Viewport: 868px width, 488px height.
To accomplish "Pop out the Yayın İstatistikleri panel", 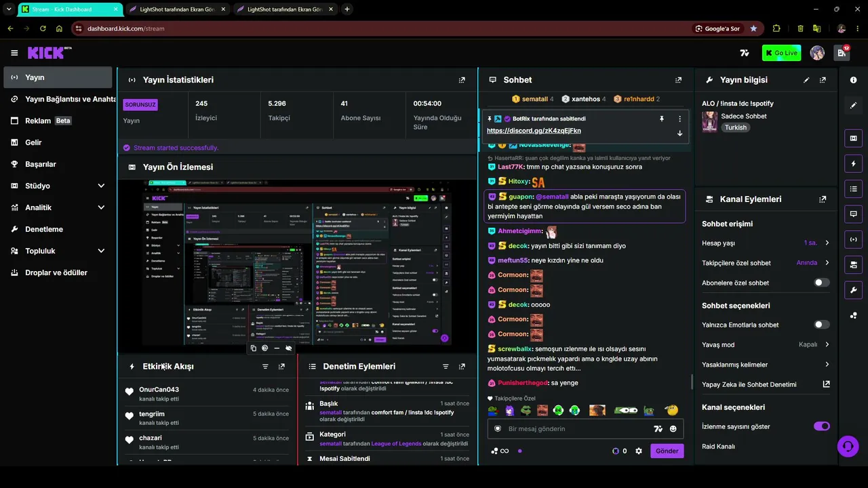I will [x=462, y=80].
